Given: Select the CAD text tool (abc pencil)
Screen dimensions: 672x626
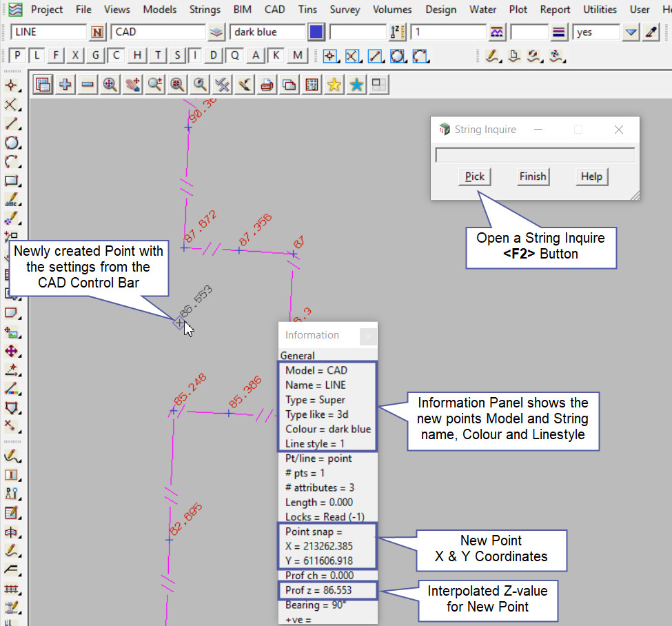Looking at the screenshot, I should pyautogui.click(x=12, y=201).
